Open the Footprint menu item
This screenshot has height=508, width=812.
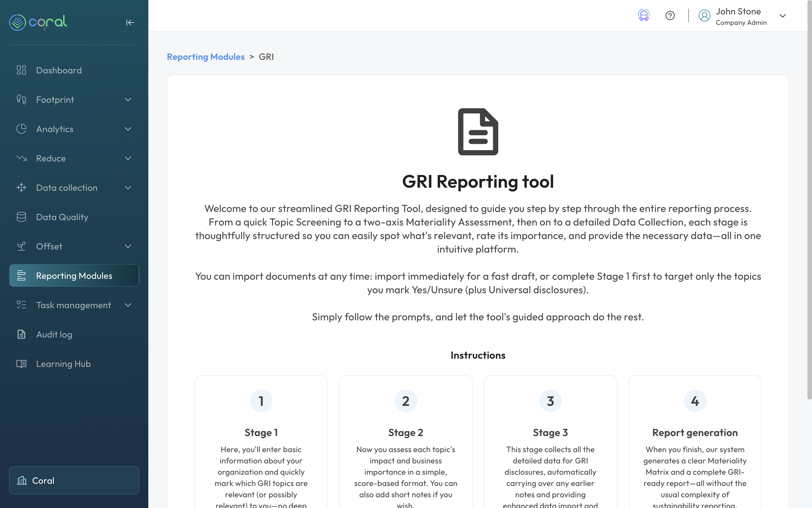(x=74, y=99)
